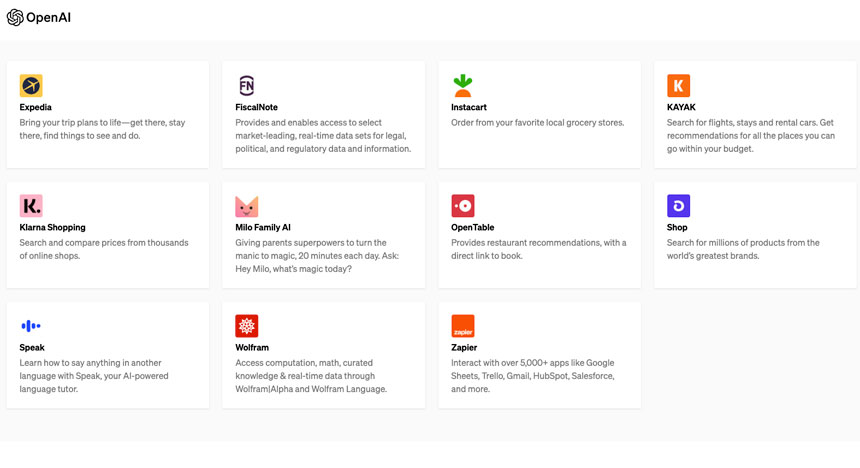
Task: Open the KAYAK plugin title
Action: [x=681, y=107]
